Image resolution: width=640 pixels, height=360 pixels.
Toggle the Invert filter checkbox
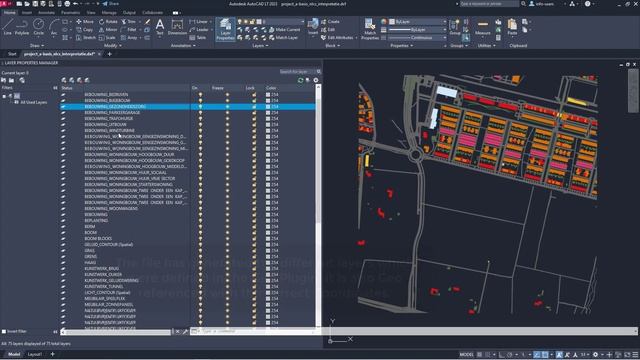click(x=4, y=331)
